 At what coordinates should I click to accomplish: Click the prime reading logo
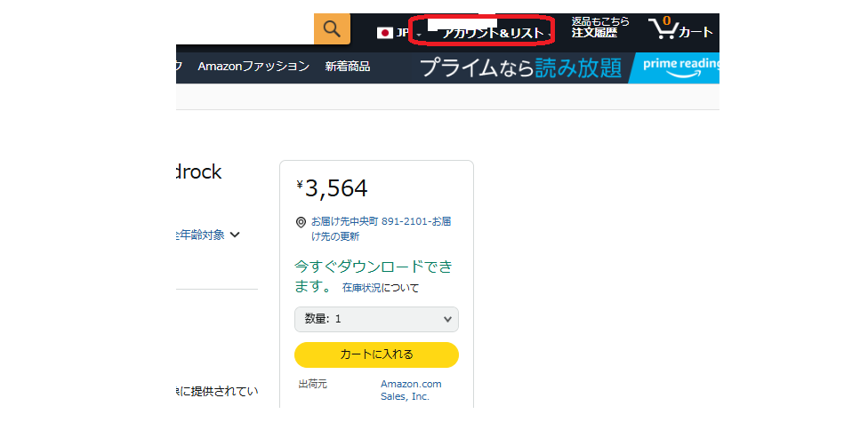pos(678,68)
